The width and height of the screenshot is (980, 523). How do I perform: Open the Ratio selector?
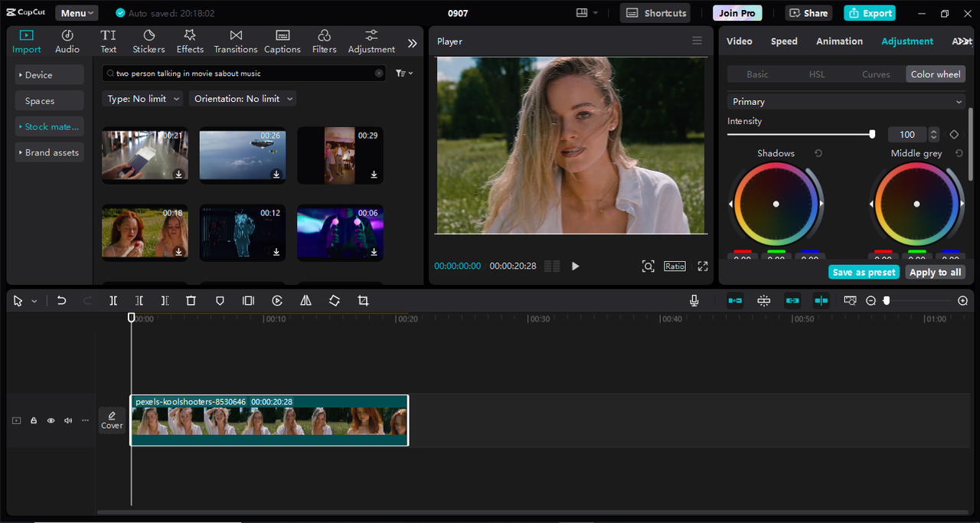pyautogui.click(x=675, y=266)
